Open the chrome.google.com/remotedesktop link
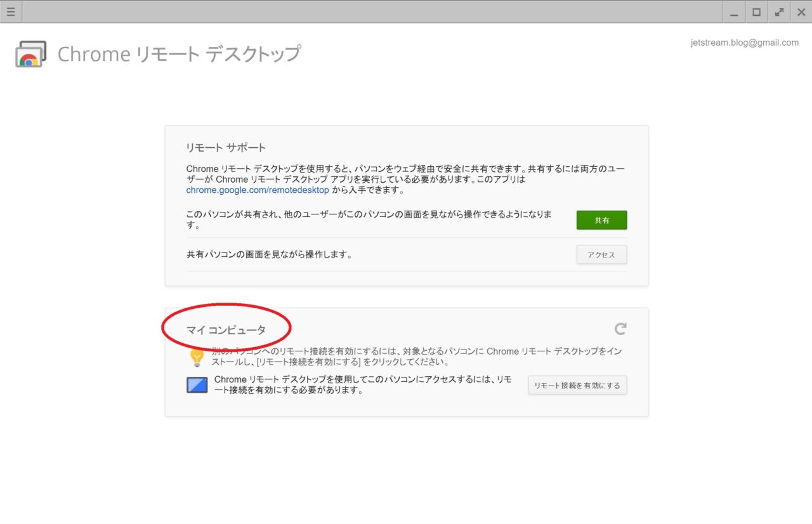 (258, 190)
